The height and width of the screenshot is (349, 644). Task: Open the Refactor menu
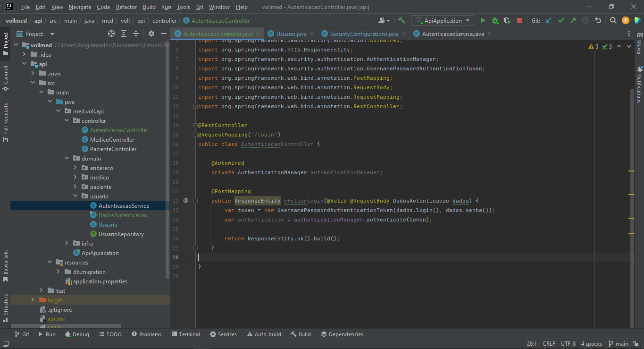pos(126,7)
